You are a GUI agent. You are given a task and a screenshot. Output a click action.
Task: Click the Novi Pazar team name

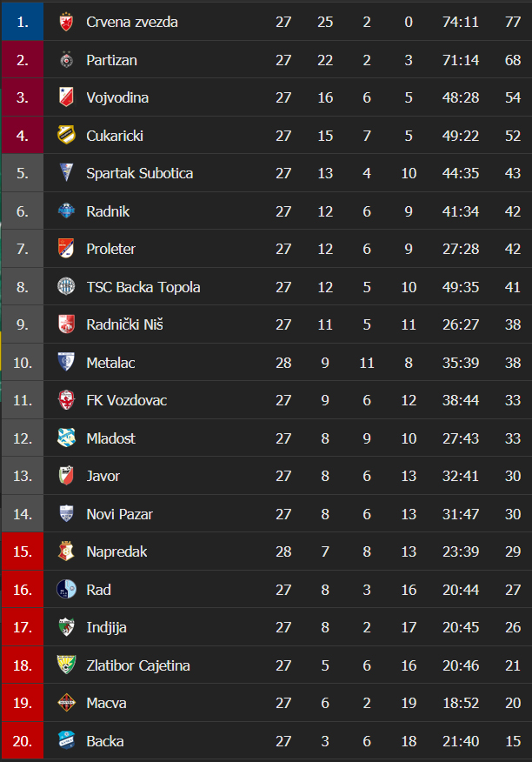(x=119, y=514)
